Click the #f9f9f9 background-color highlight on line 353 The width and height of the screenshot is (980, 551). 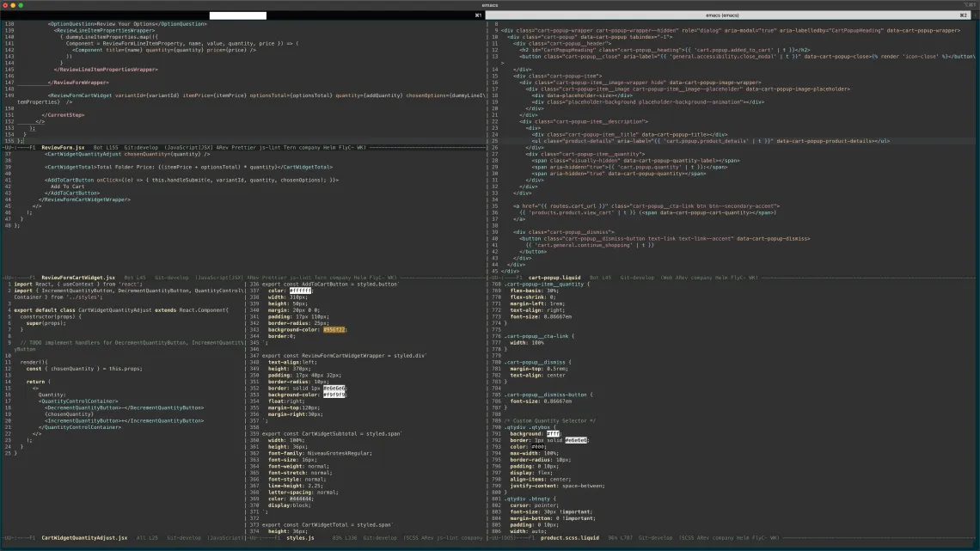(334, 395)
